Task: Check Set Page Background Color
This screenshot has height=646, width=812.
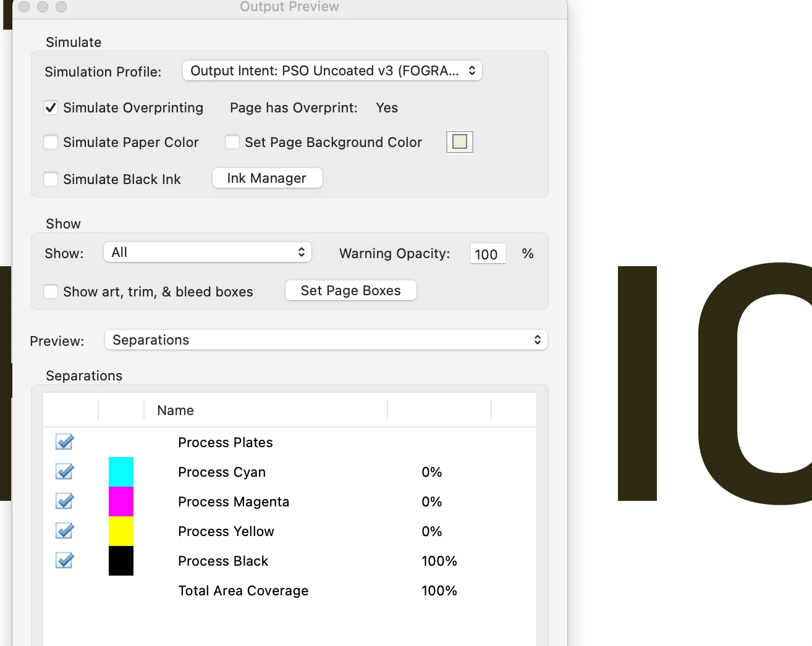Action: pyautogui.click(x=232, y=142)
